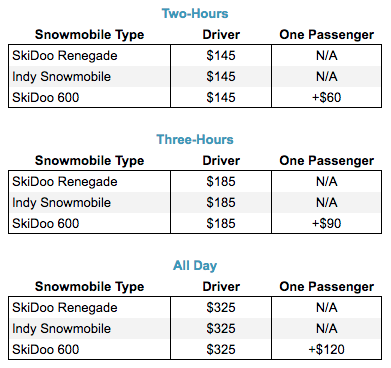Click N/A for Indy Snowmobile All Day
Screen dimensions: 391x368
coord(327,329)
